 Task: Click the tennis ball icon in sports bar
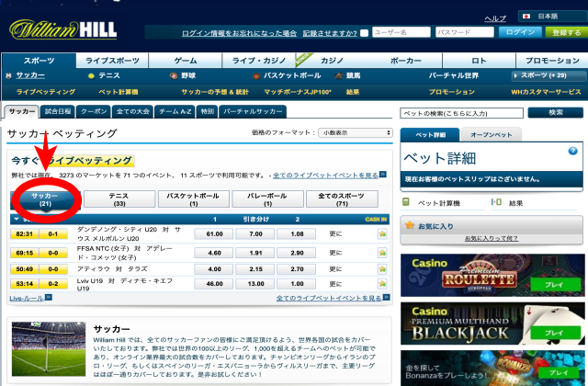coord(90,75)
